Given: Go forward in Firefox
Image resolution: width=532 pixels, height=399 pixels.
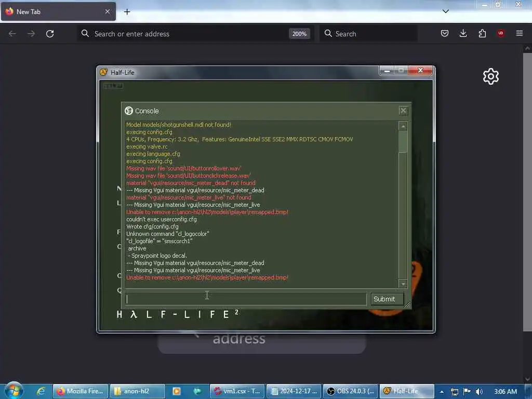Looking at the screenshot, I should click(31, 34).
